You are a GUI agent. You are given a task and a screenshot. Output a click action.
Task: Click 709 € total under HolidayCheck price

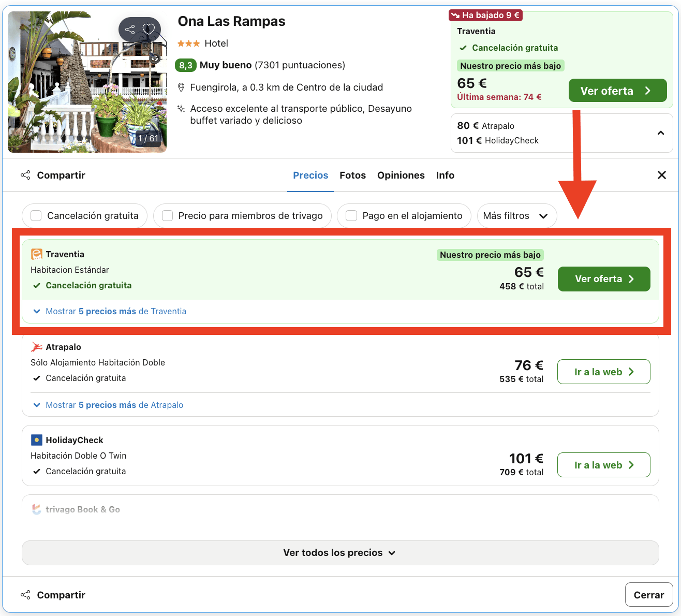click(522, 472)
